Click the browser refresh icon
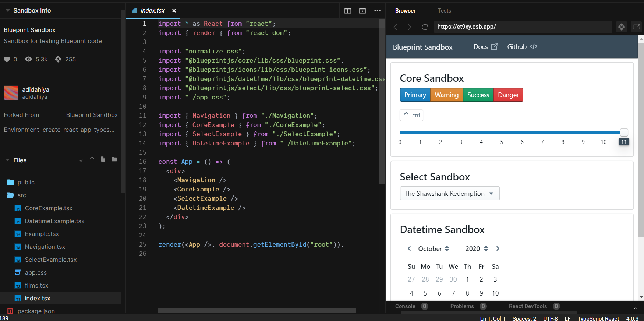This screenshot has width=644, height=321. pyautogui.click(x=425, y=27)
